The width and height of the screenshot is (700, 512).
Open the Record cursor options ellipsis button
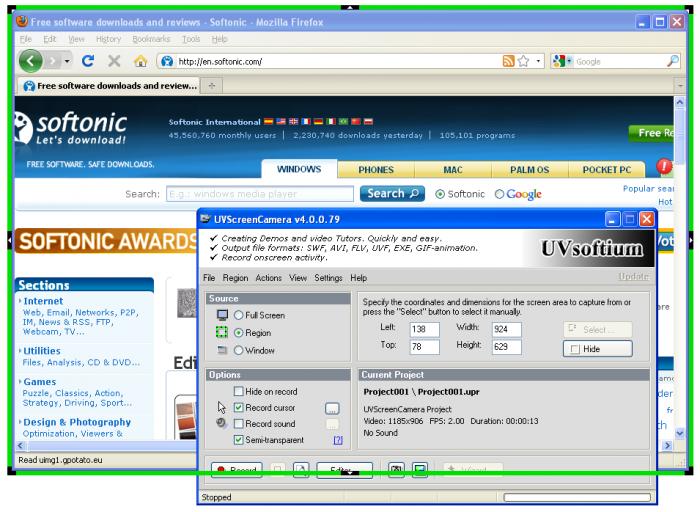332,408
